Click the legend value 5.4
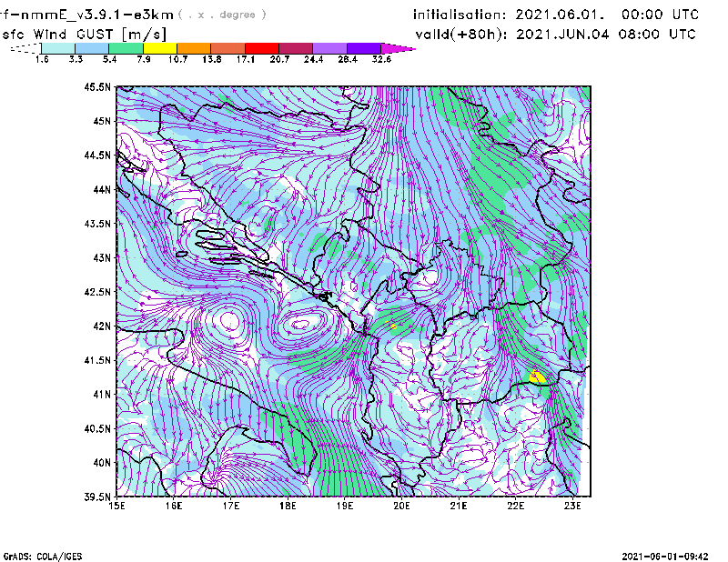The width and height of the screenshot is (728, 562). 109,59
